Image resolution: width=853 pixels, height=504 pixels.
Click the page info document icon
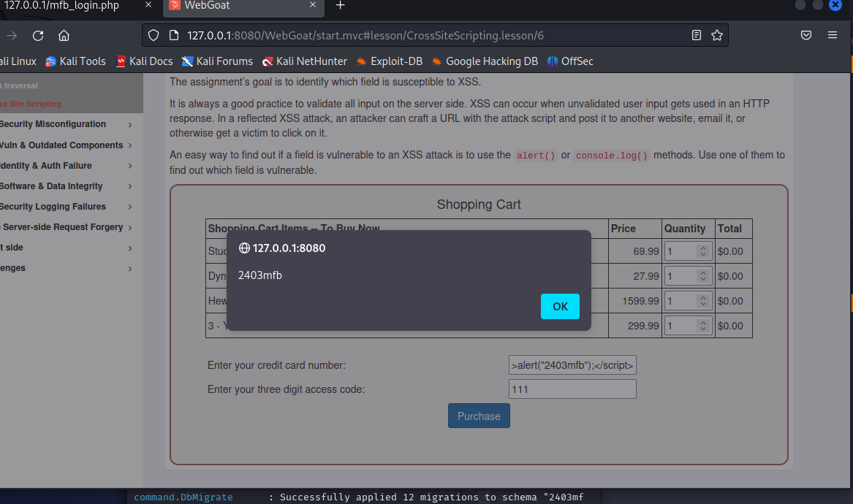pos(173,35)
